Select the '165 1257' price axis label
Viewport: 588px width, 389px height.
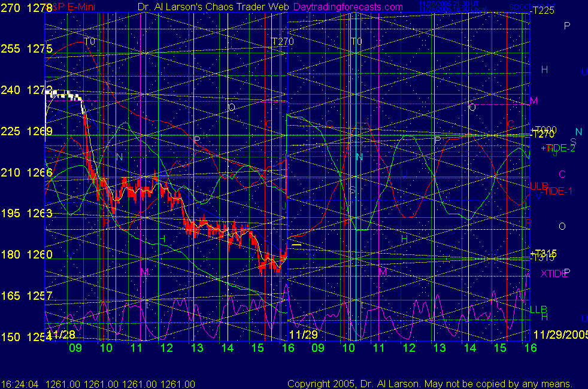pyautogui.click(x=26, y=296)
